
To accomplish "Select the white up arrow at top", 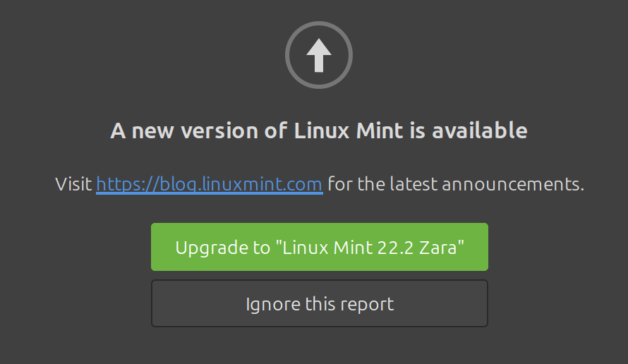I will tap(319, 54).
